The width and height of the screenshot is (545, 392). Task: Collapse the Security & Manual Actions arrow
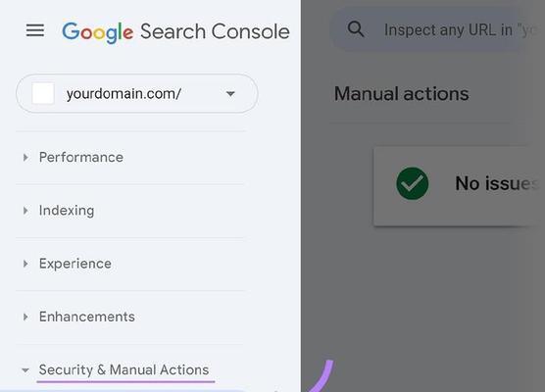(x=25, y=370)
